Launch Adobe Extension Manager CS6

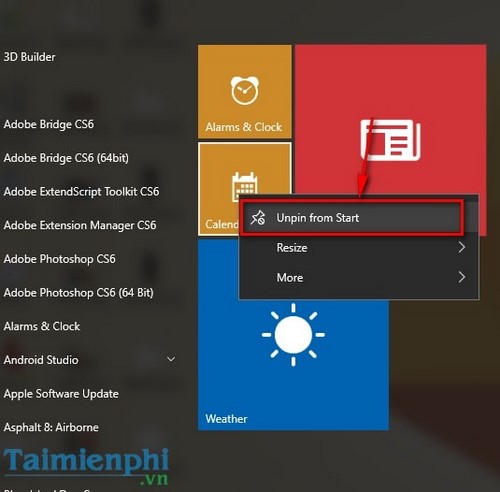pyautogui.click(x=80, y=225)
